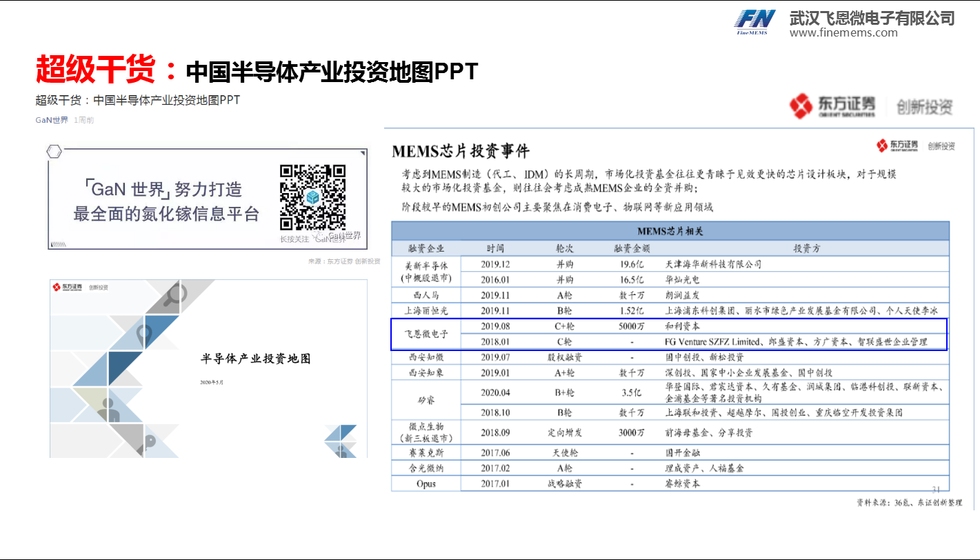Click the 1周前 timestamp
The height and width of the screenshot is (560, 980).
coord(83,120)
